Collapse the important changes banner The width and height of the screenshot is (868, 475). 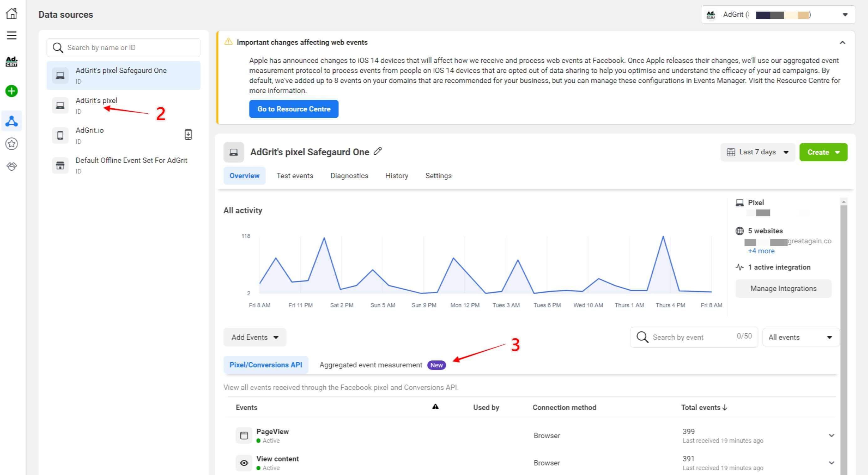[842, 43]
